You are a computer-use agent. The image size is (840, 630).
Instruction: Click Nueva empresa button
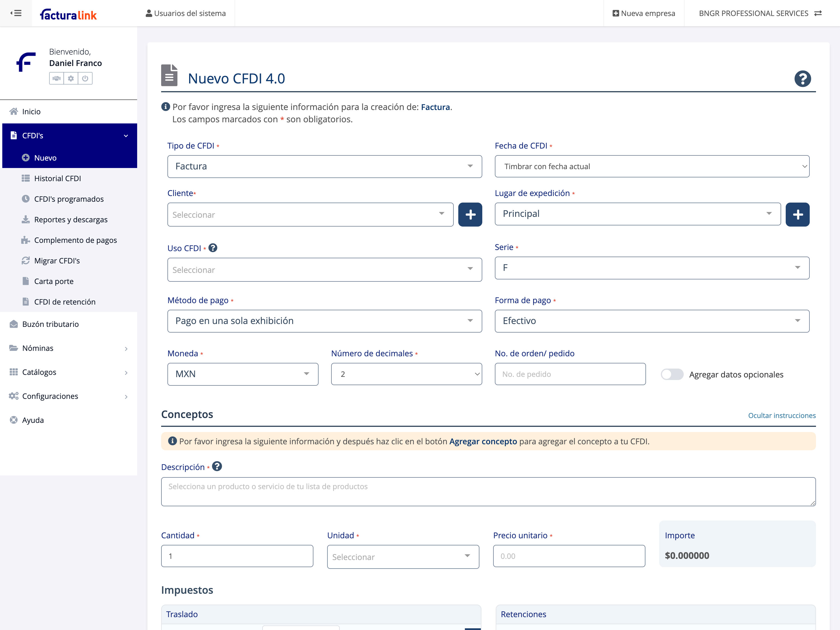[644, 13]
